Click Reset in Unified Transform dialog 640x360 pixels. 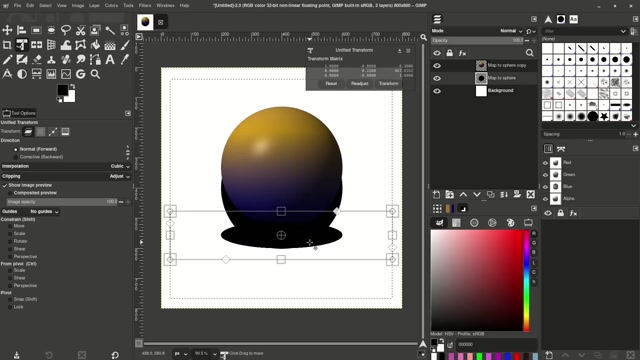tap(331, 84)
